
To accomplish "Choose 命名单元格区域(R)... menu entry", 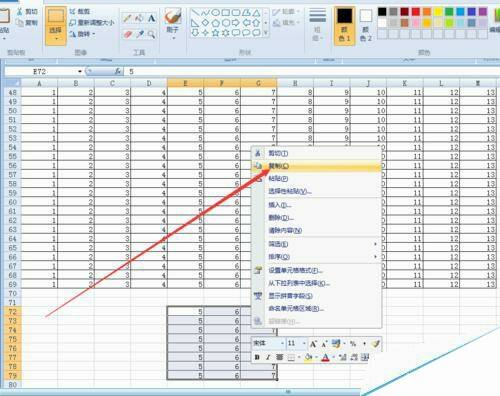I will point(316,308).
